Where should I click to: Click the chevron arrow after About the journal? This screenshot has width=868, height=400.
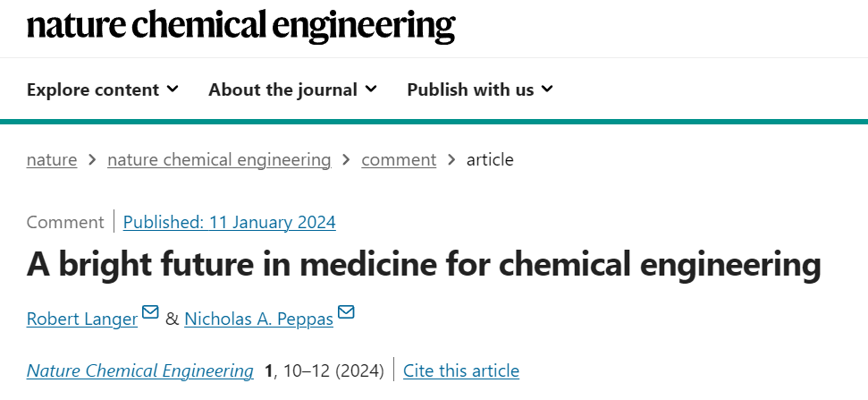(x=371, y=89)
